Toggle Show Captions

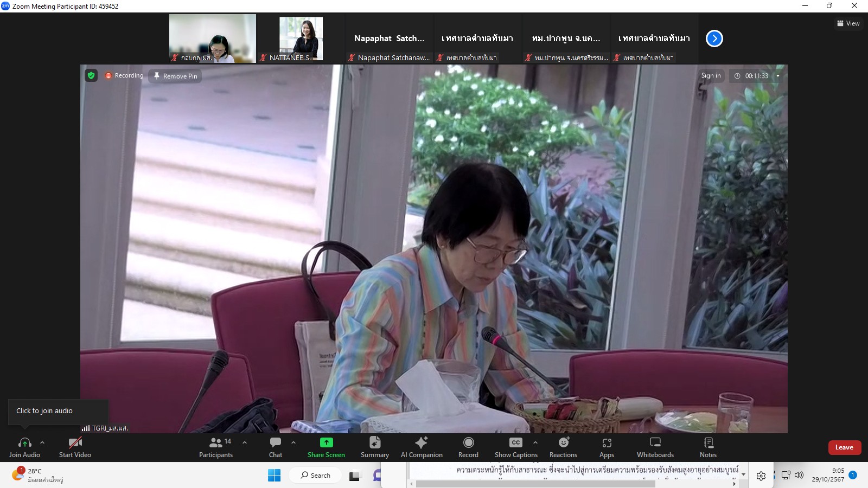(516, 447)
